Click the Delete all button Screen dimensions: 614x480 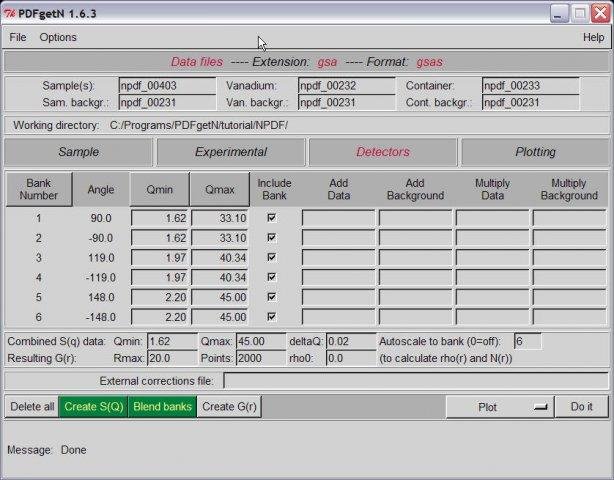click(x=32, y=407)
